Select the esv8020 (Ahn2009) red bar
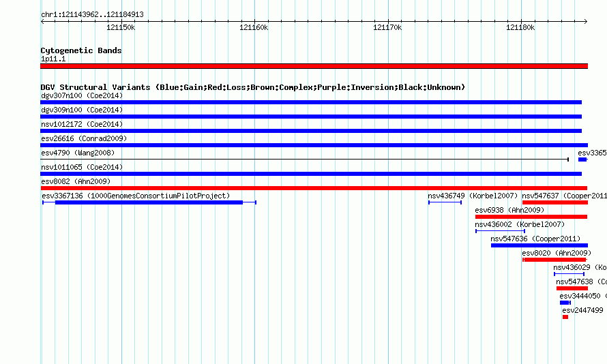 click(x=554, y=260)
